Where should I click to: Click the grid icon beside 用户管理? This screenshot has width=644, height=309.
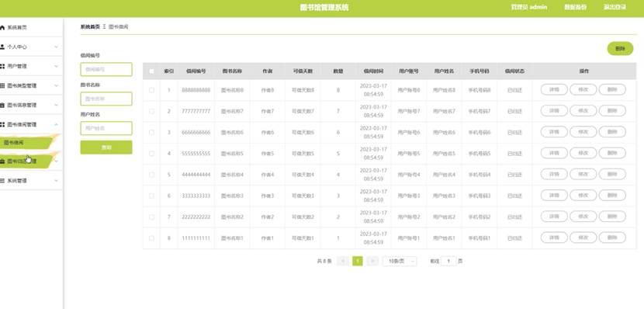pyautogui.click(x=2, y=66)
